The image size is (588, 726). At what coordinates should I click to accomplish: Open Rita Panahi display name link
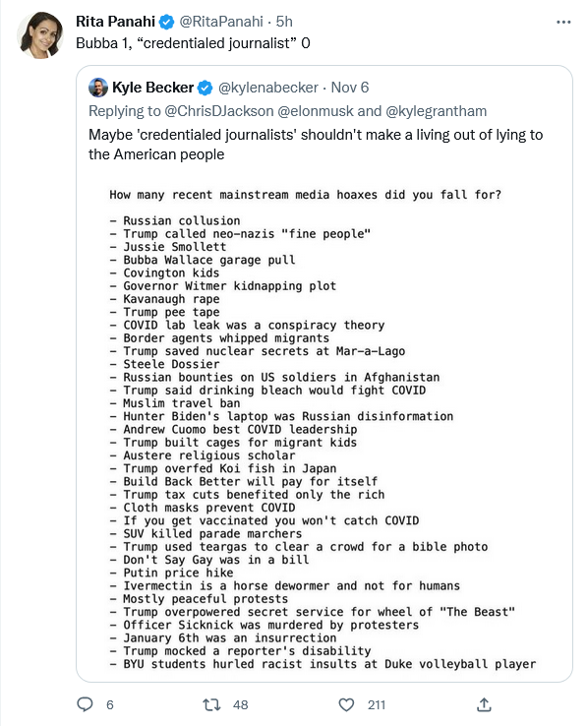(115, 22)
